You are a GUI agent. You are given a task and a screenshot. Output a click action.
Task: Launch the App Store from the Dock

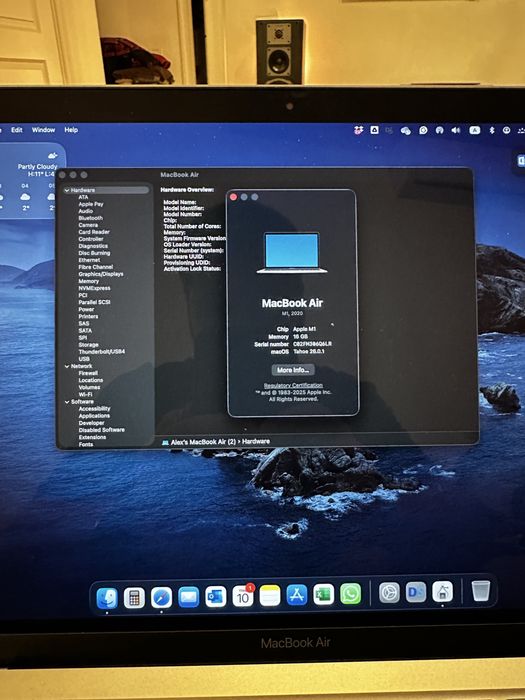tap(296, 595)
